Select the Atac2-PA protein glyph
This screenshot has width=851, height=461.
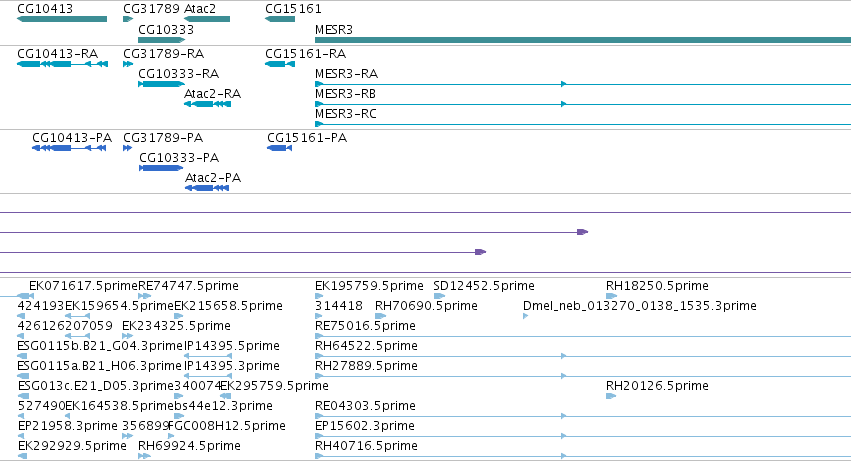[207, 188]
